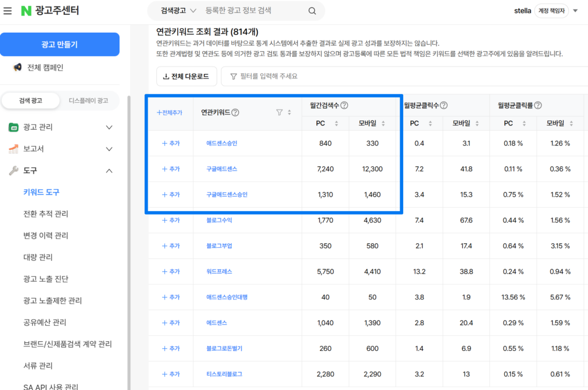Screen dimensions: 588x390
Task: Open the hamburger menu
Action: 7,11
